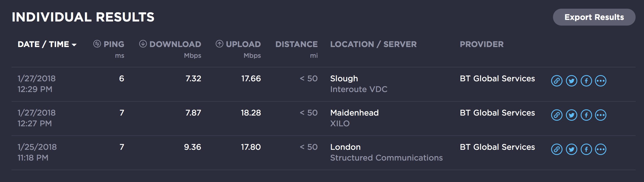The image size is (644, 182).
Task: Share the London result on Twitter
Action: click(x=571, y=150)
